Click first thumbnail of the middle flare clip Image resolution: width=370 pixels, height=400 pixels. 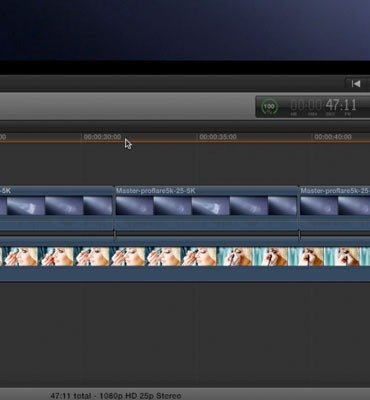(x=134, y=206)
